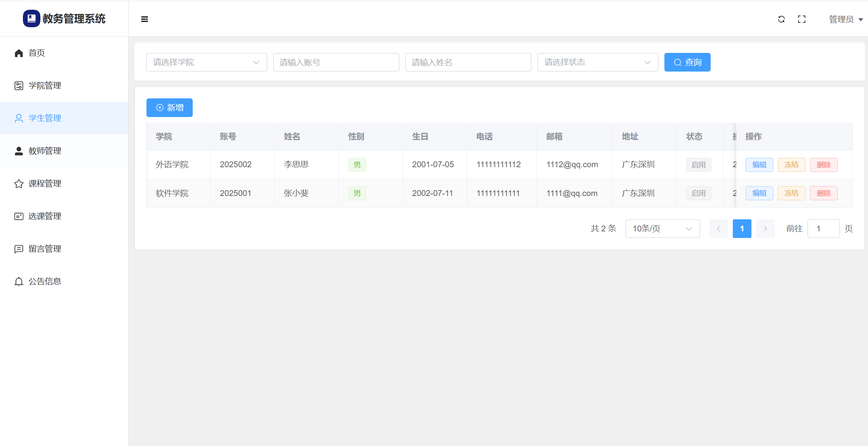The height and width of the screenshot is (446, 868).
Task: Click the sidebar collapse hamburger icon
Action: (x=145, y=19)
